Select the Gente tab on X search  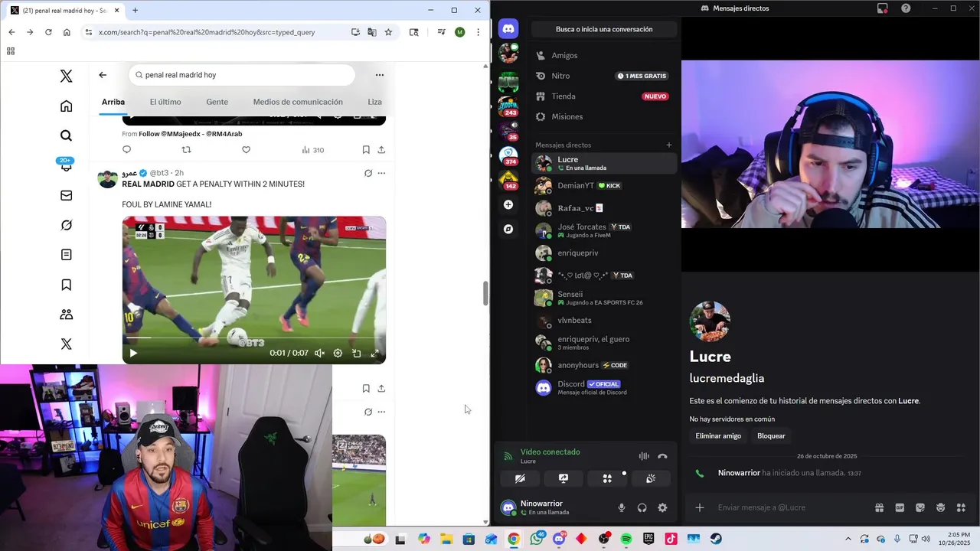point(217,102)
